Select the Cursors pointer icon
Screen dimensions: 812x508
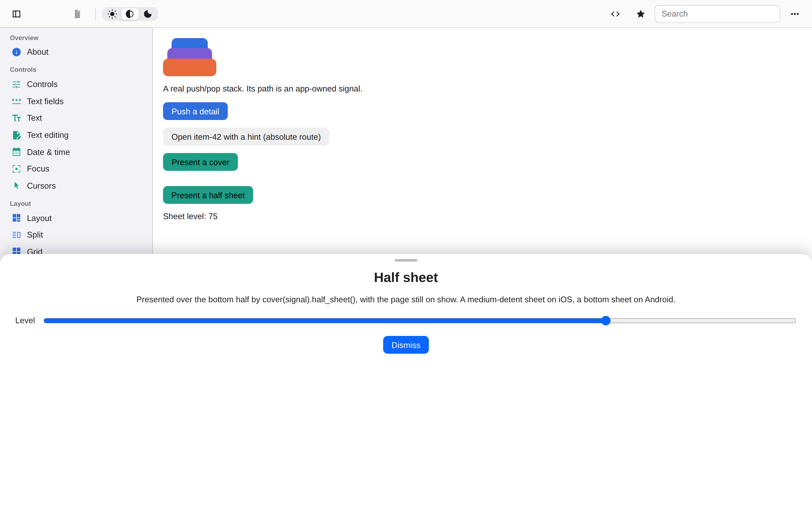point(16,185)
